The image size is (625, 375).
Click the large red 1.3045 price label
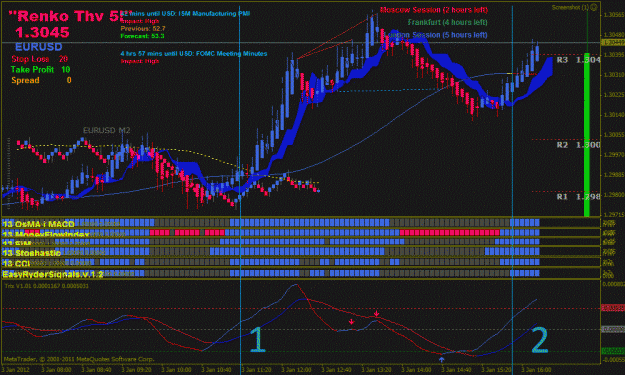click(x=42, y=32)
